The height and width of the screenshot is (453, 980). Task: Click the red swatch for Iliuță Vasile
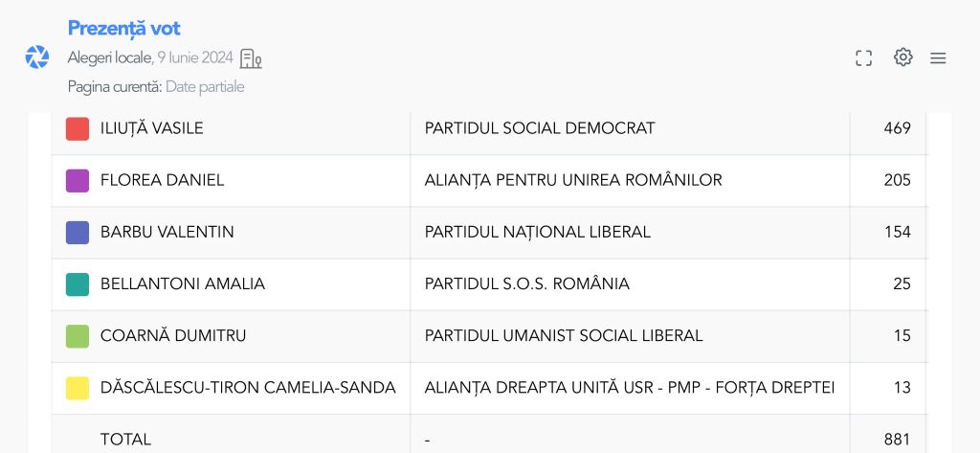[x=78, y=128]
